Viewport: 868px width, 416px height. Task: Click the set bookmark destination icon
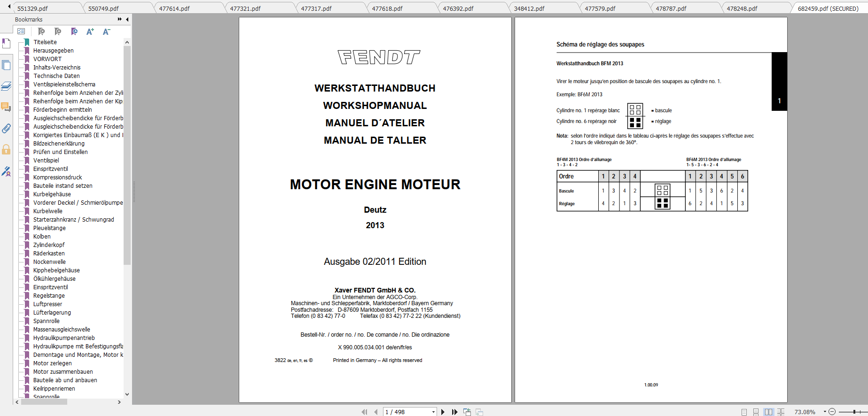(74, 31)
